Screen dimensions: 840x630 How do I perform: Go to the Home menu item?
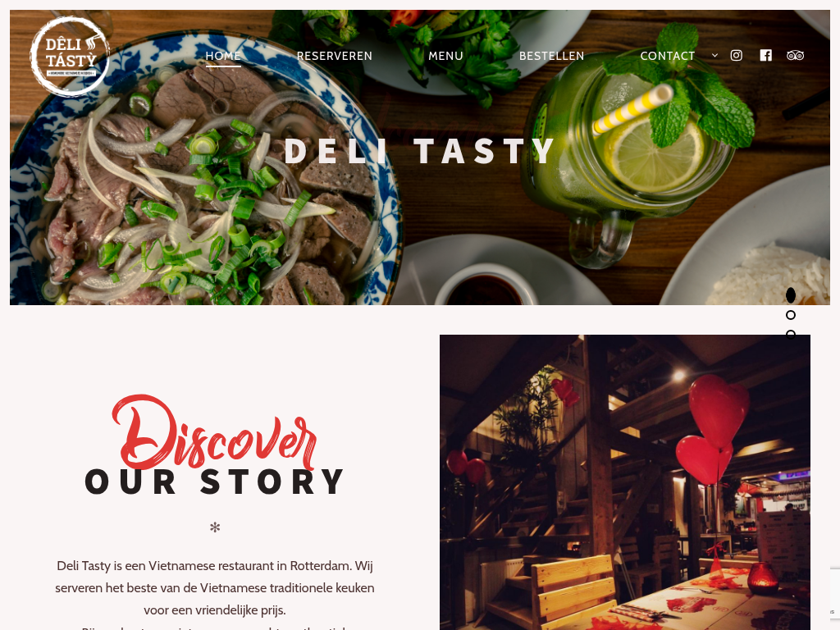click(223, 56)
